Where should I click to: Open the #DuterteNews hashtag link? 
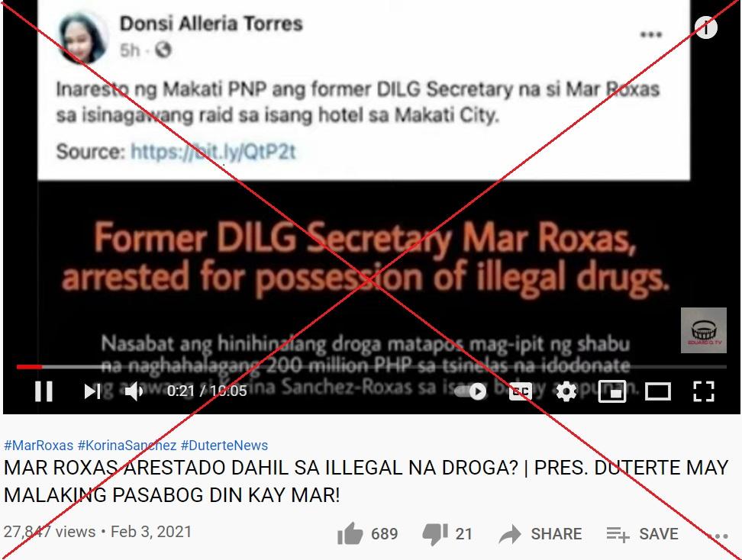point(224,445)
